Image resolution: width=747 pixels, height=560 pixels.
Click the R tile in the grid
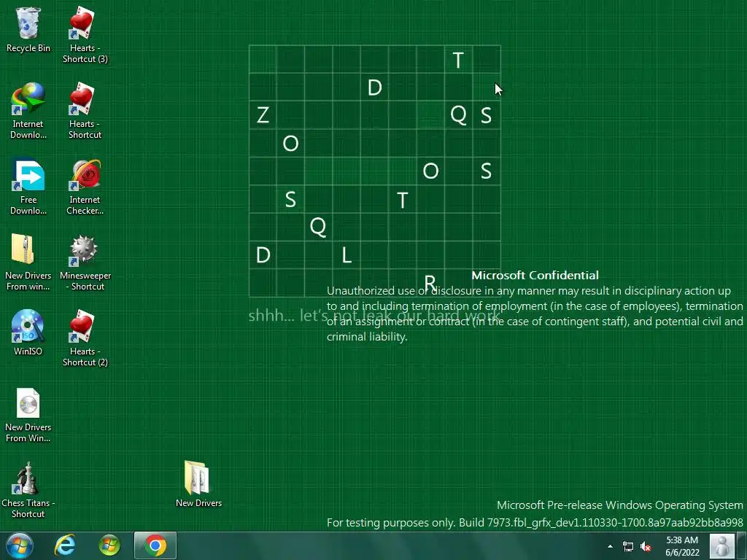(x=430, y=284)
